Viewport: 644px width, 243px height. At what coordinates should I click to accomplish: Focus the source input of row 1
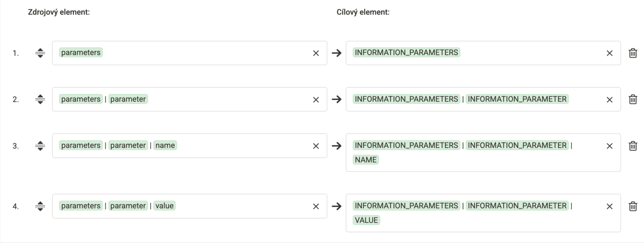pyautogui.click(x=189, y=53)
